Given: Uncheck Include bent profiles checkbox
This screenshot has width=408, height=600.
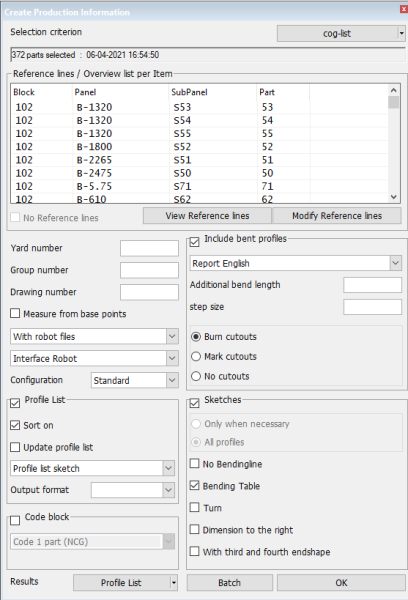Looking at the screenshot, I should click(194, 241).
